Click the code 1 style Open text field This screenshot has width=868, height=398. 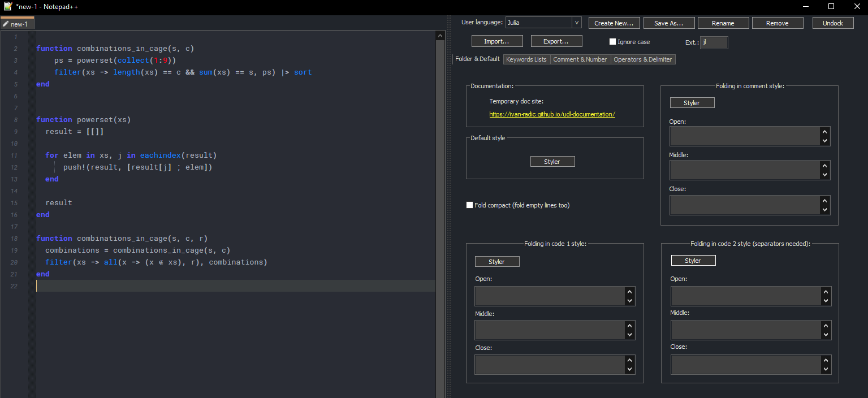(550, 296)
